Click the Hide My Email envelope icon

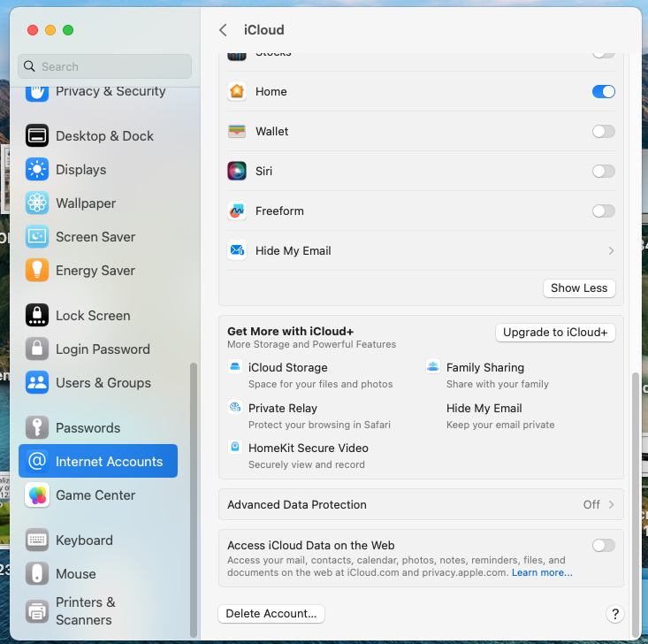coord(237,250)
